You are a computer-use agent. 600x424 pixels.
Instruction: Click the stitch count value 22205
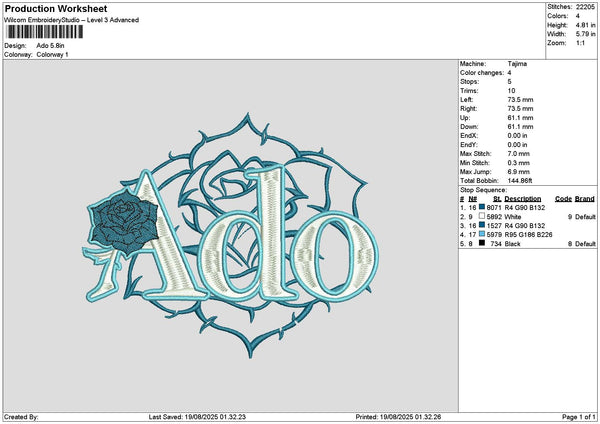[587, 6]
